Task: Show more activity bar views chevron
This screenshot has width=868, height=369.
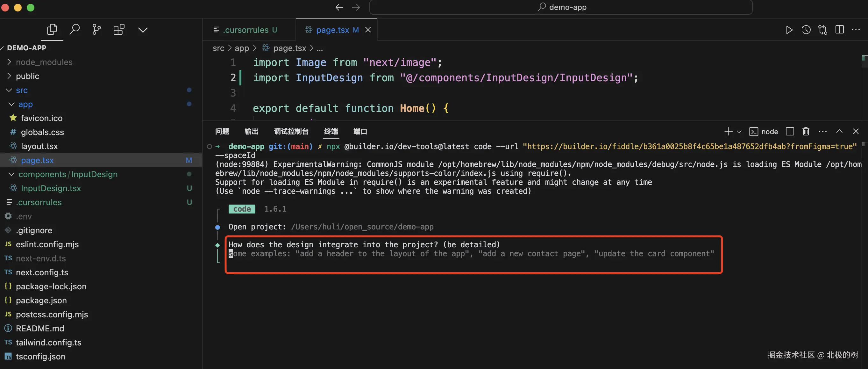Action: 143,30
